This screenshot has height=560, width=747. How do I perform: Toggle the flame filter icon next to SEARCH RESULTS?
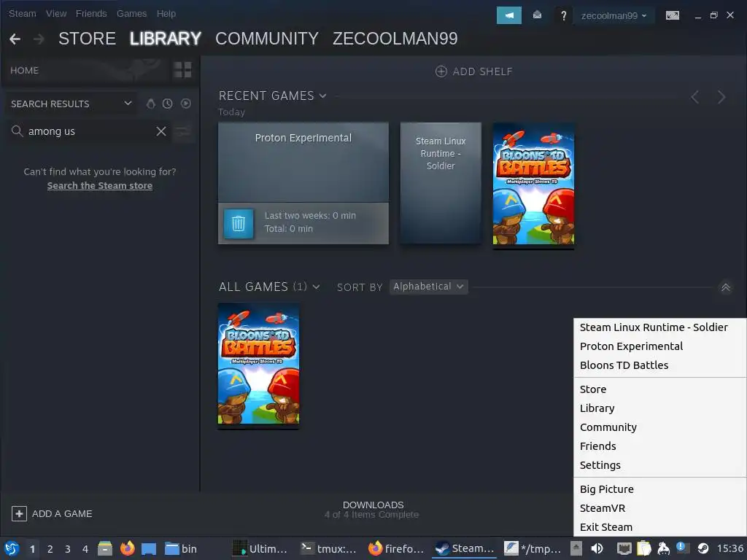tap(150, 104)
